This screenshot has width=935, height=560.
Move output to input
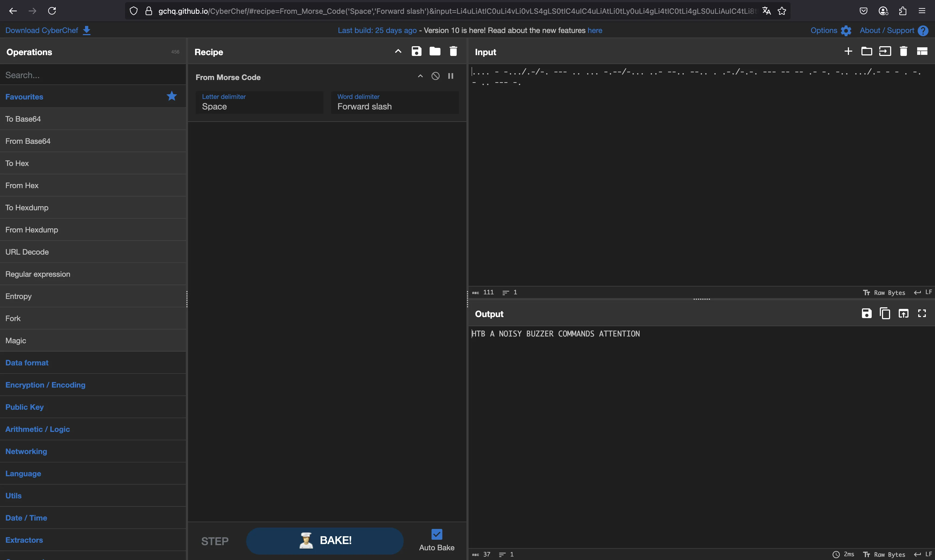tap(903, 313)
